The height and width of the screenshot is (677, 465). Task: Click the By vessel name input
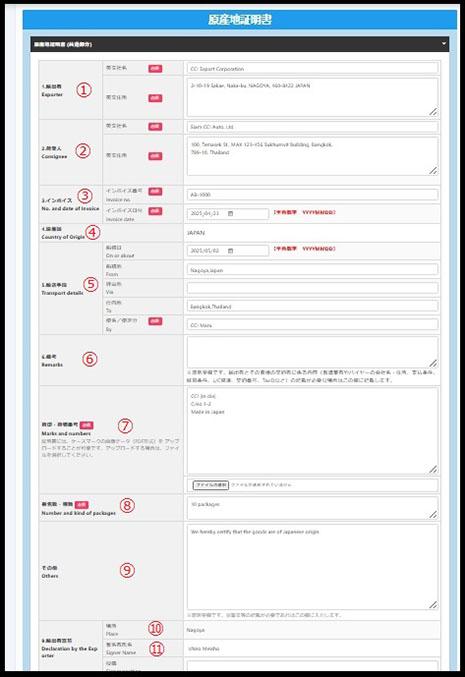313,325
